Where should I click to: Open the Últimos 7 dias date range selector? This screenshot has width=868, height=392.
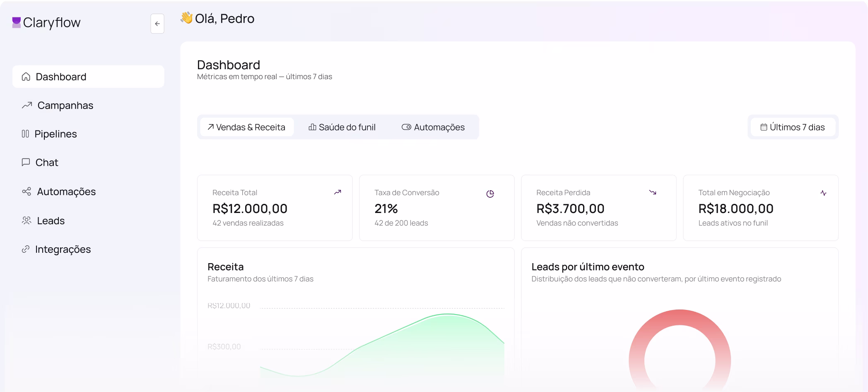click(793, 127)
